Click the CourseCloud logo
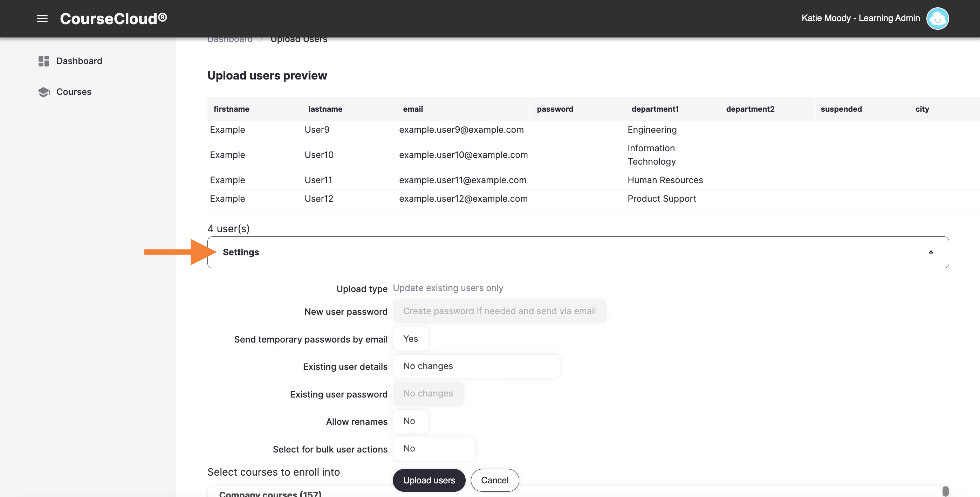The width and height of the screenshot is (980, 497). [114, 19]
